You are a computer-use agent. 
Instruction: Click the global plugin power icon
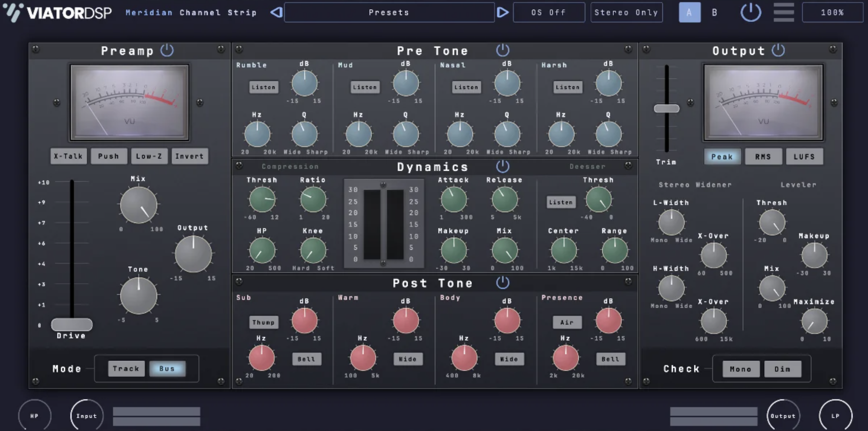751,12
